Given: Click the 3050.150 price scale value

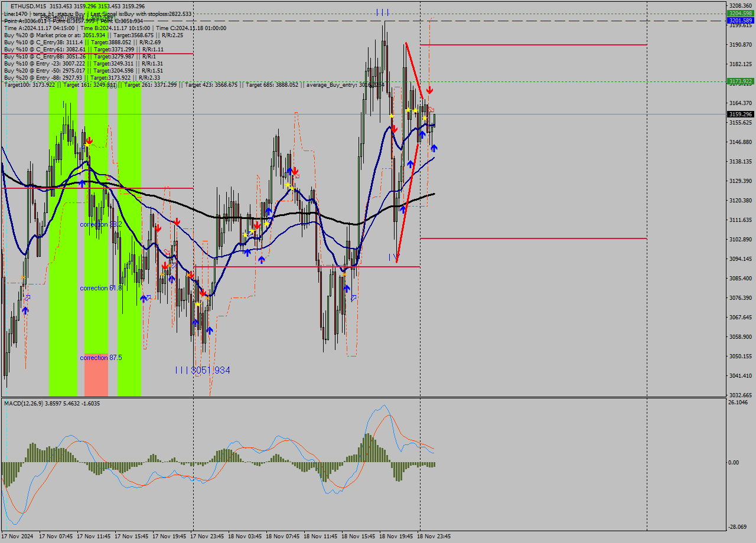Looking at the screenshot, I should [740, 356].
